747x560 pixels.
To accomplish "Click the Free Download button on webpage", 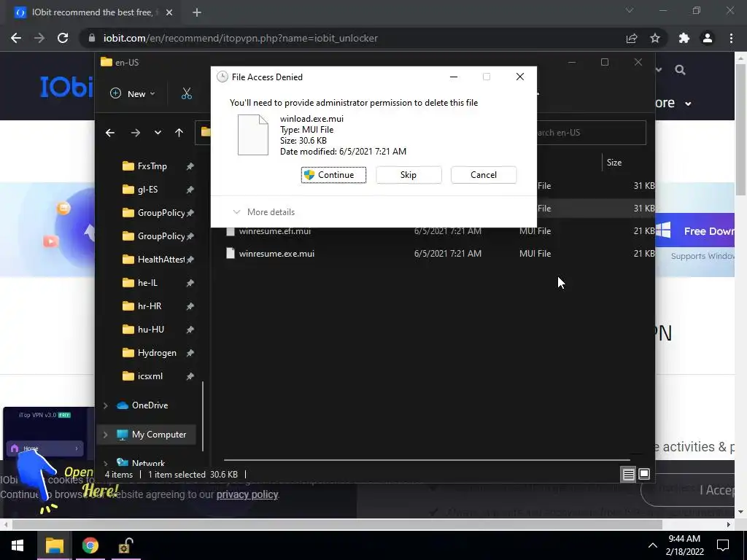I will click(695, 231).
